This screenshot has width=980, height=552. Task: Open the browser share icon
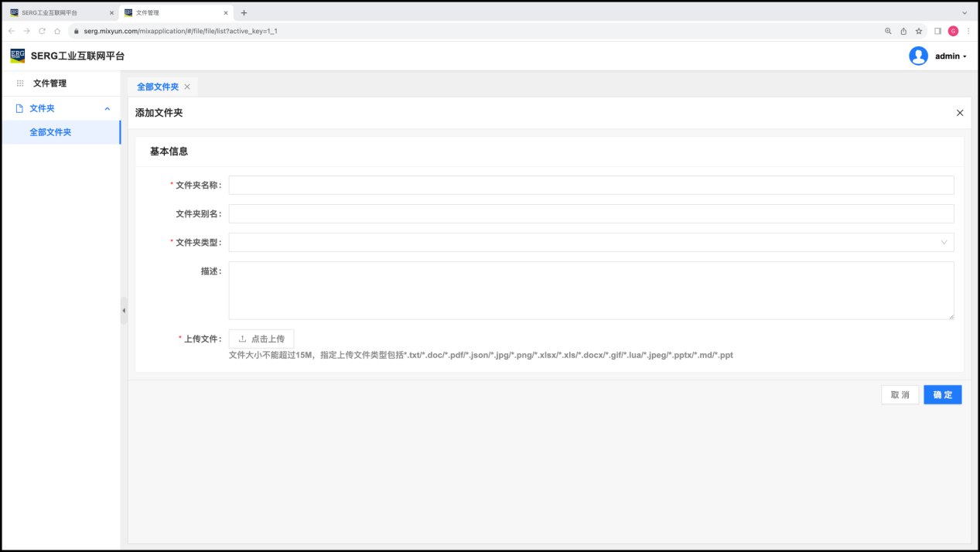[x=903, y=31]
